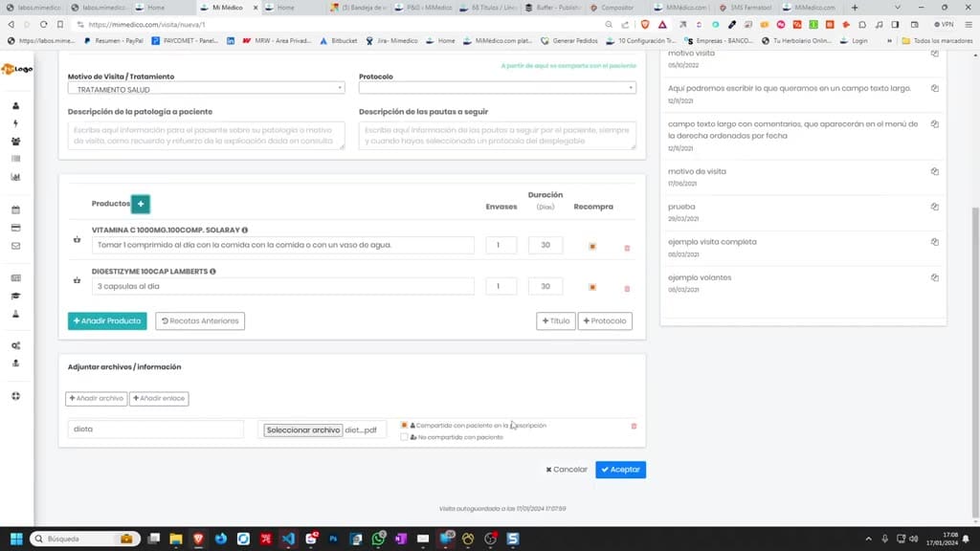This screenshot has width=980, height=551.
Task: Copy the 'Aquí podremos escribir' note
Action: tap(934, 88)
